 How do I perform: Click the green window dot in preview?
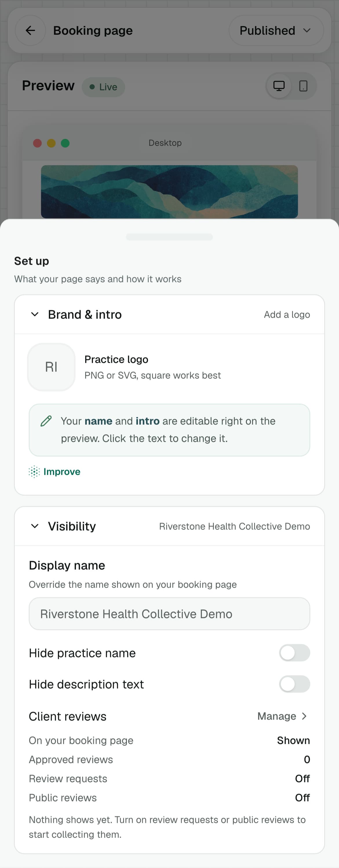tap(65, 143)
